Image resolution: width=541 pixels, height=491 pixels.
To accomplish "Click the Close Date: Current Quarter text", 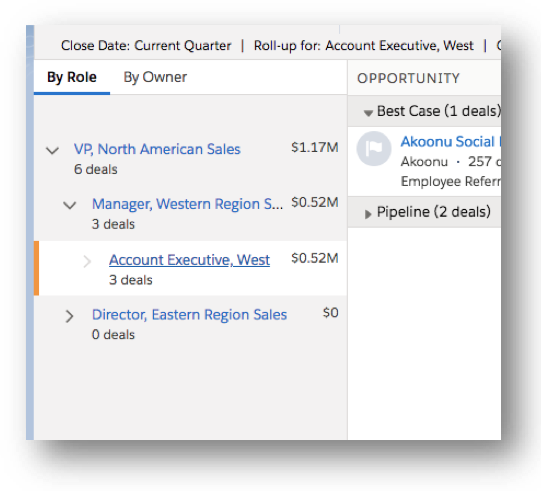I will (x=146, y=46).
